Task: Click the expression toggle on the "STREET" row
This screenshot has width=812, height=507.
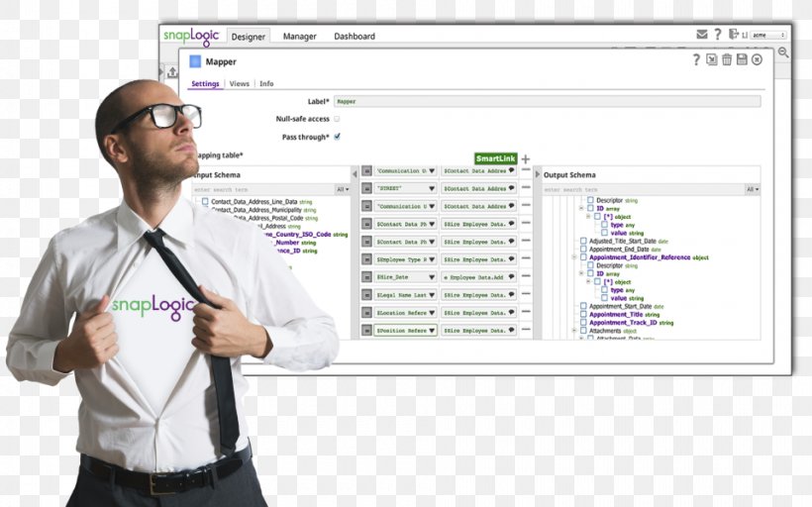Action: pos(366,188)
